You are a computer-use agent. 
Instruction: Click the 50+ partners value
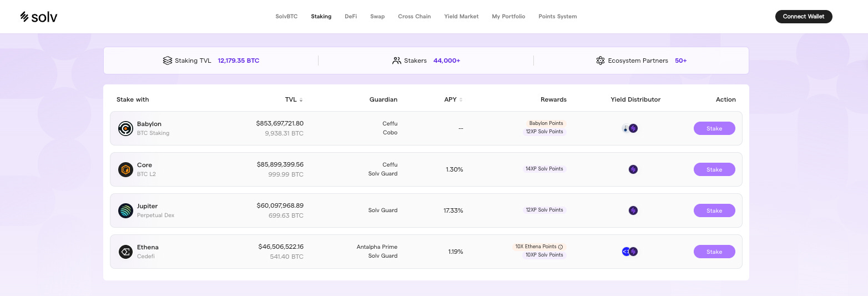pyautogui.click(x=681, y=61)
